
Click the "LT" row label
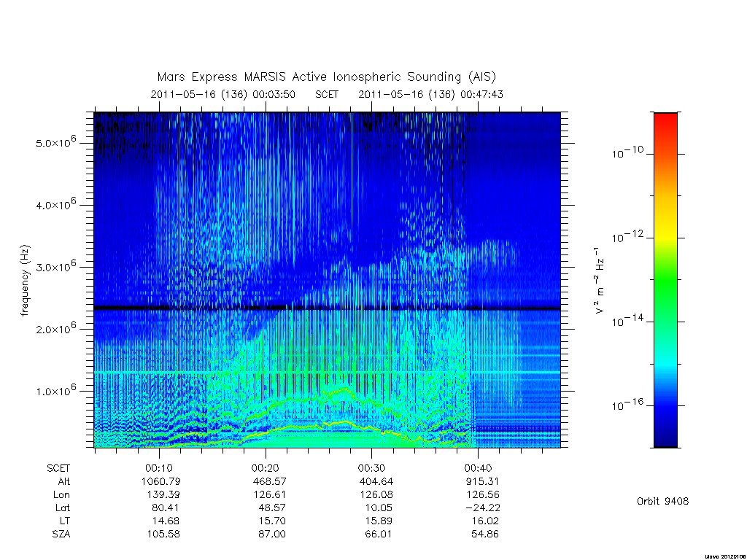pyautogui.click(x=65, y=521)
